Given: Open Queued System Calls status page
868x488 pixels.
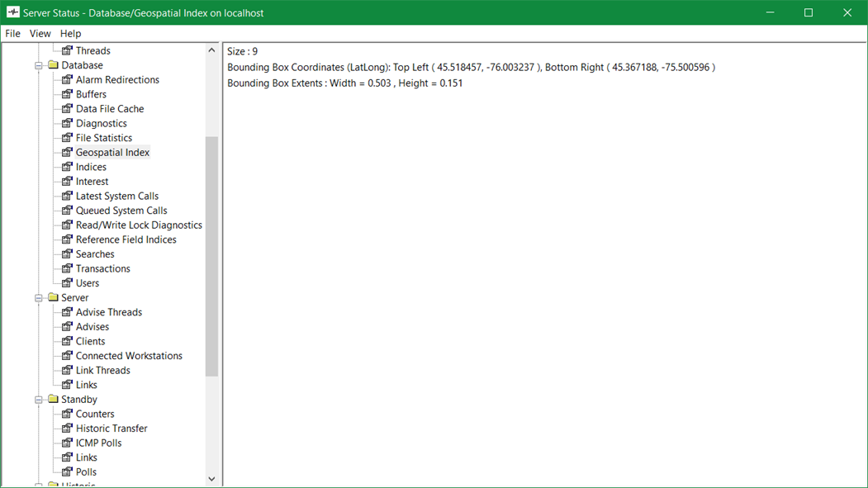Looking at the screenshot, I should coord(121,211).
